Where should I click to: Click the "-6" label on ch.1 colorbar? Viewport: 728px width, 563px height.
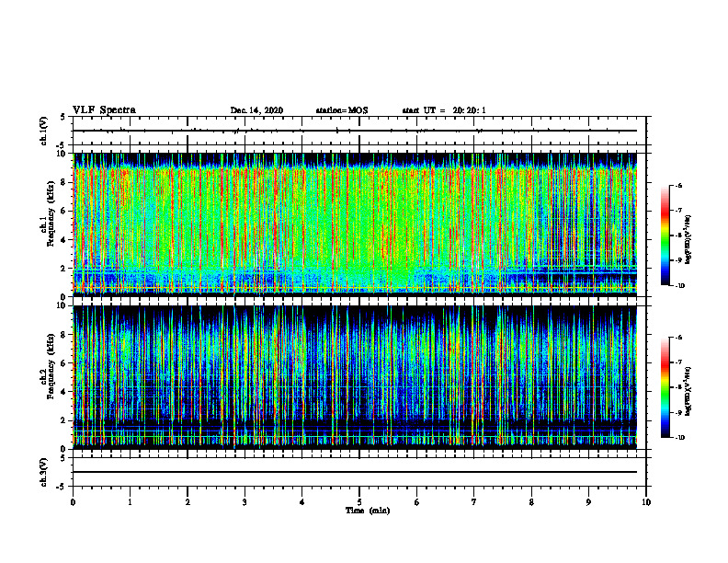(x=678, y=185)
